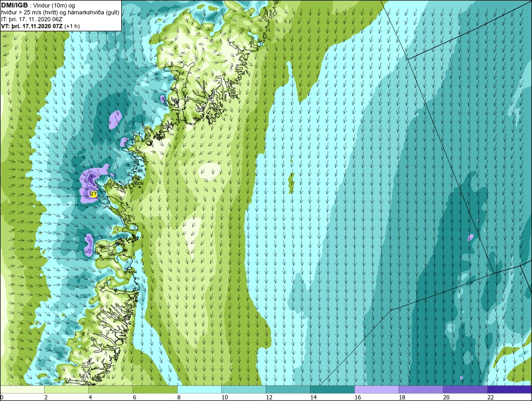Viewport: 532px width, 401px height.
Task: Select the 'IT: þri. 17. 11. 2020 06Z' line
Action: 31,19
